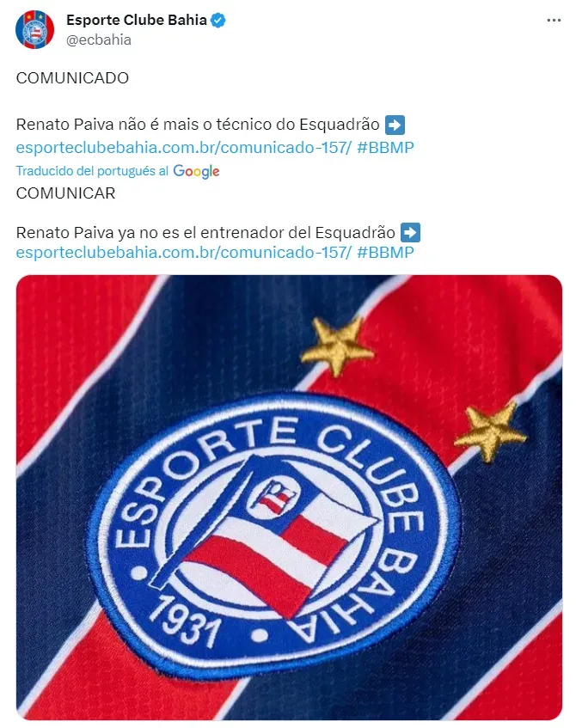Open the @ecbahia handle
The height and width of the screenshot is (728, 576).
99,40
